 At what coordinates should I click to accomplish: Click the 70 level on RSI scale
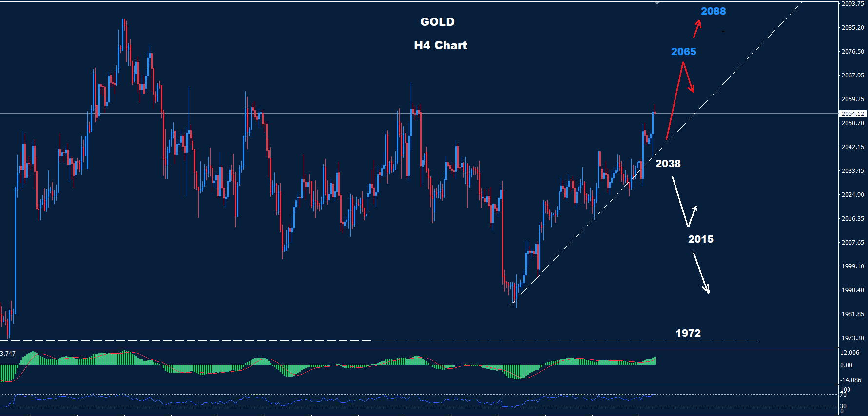click(843, 395)
